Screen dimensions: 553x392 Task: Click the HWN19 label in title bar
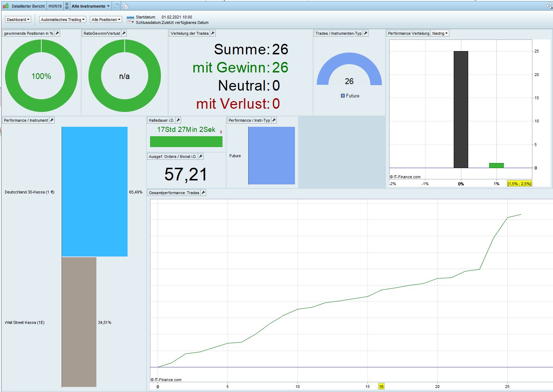55,6
